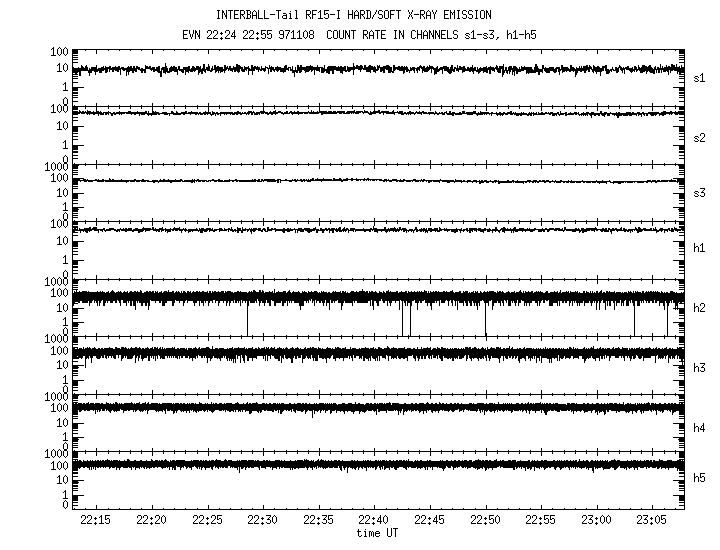
Task: Click the 22:45 time axis label
Action: (x=430, y=521)
